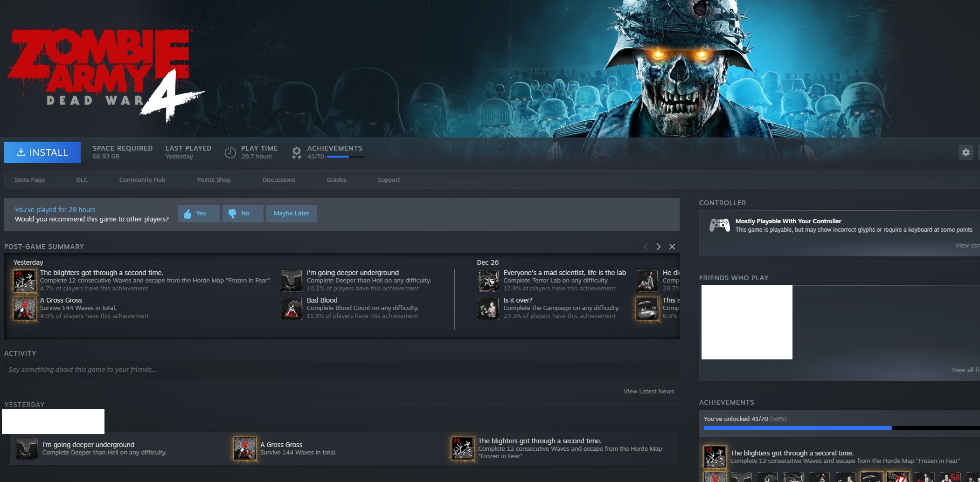Go to the DLC tab

click(x=82, y=180)
